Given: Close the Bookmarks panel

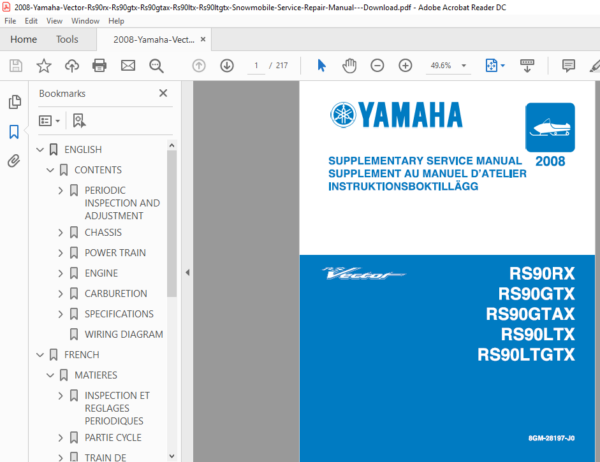Looking at the screenshot, I should 163,93.
